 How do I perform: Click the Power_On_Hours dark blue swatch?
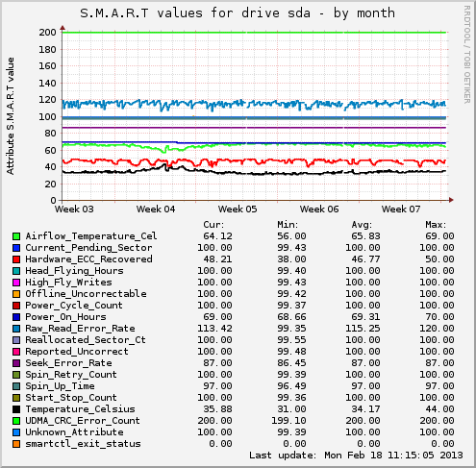pyautogui.click(x=16, y=317)
